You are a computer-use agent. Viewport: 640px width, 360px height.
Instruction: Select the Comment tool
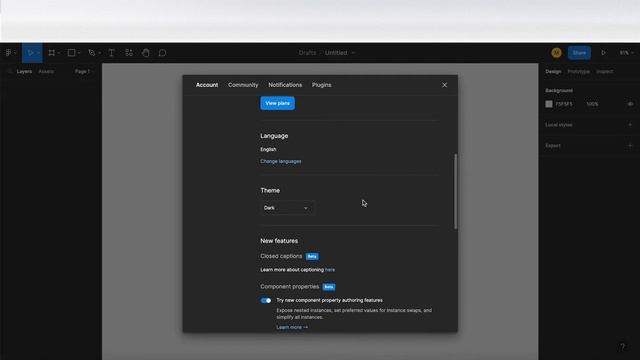tap(162, 53)
